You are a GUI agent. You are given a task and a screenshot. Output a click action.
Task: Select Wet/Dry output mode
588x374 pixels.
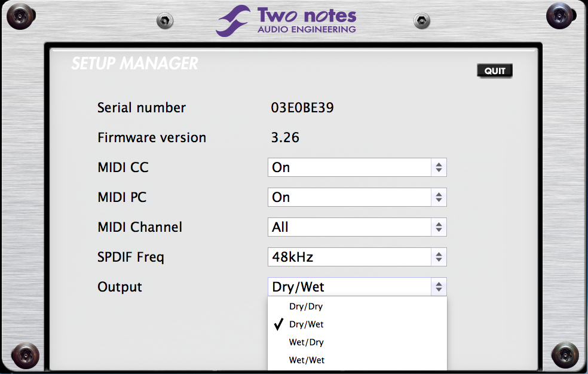[x=306, y=342]
